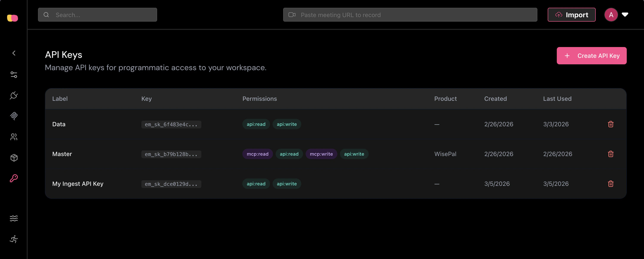644x259 pixels.
Task: Click the Permissions column header
Action: [259, 99]
